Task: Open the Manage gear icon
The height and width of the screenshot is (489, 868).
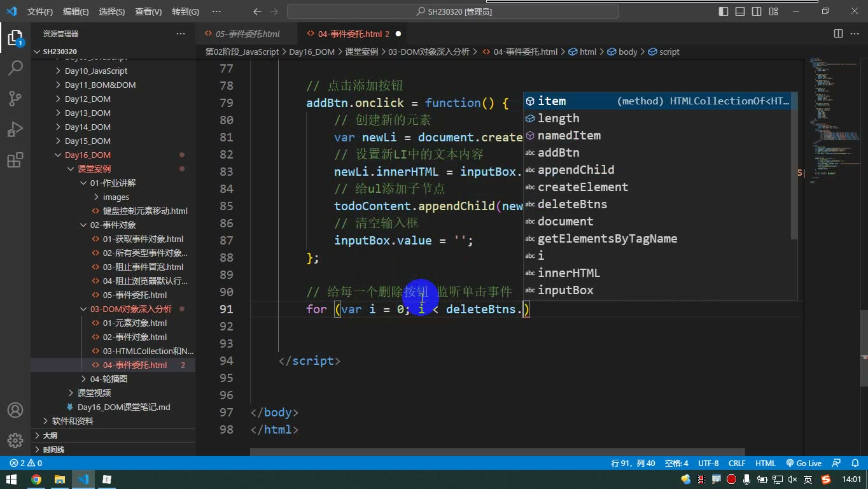Action: point(15,441)
